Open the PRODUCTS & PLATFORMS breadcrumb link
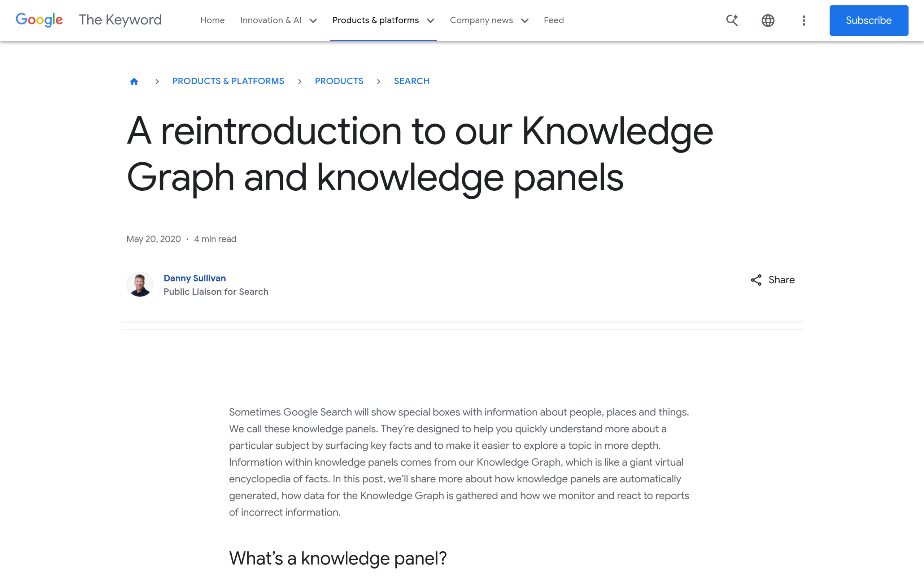This screenshot has height=578, width=924. click(x=228, y=81)
